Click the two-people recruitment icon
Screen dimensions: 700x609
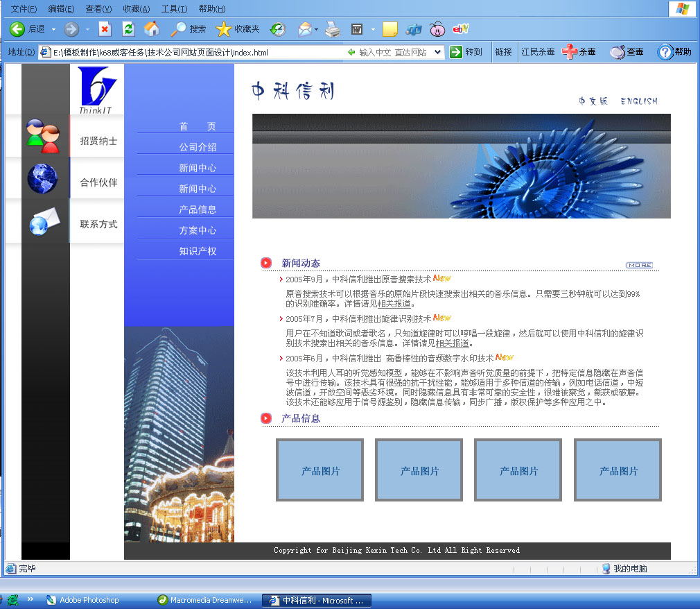pos(42,136)
